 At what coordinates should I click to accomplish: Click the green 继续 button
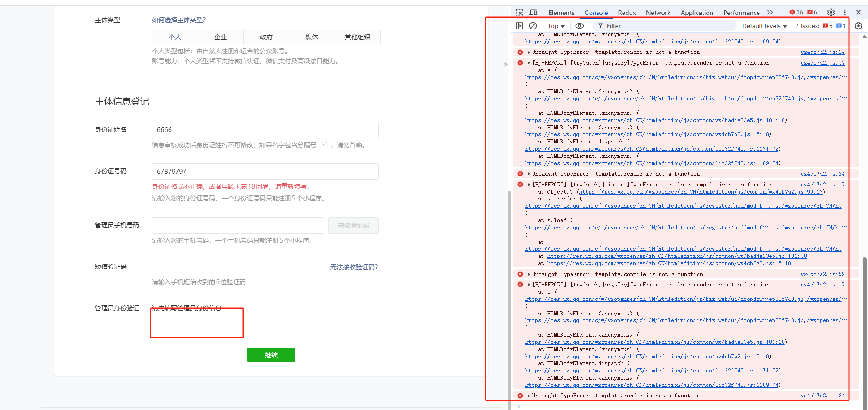point(271,355)
